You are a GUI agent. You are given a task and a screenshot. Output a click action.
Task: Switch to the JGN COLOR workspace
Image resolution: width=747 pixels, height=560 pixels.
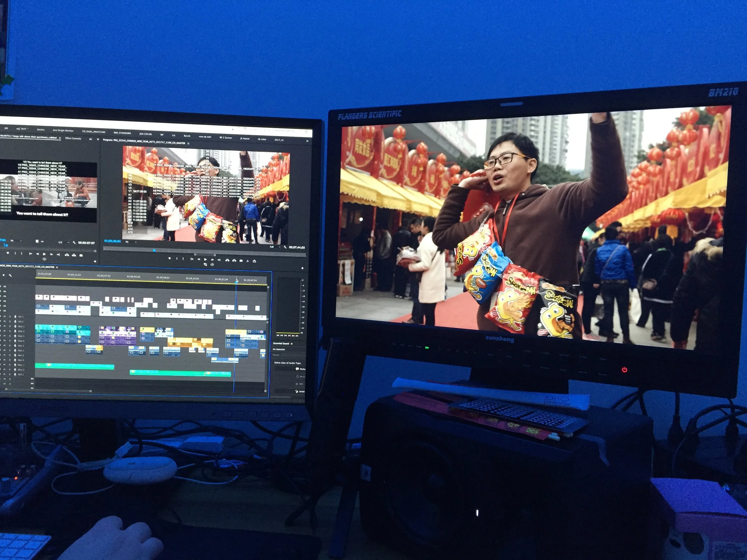[146, 134]
